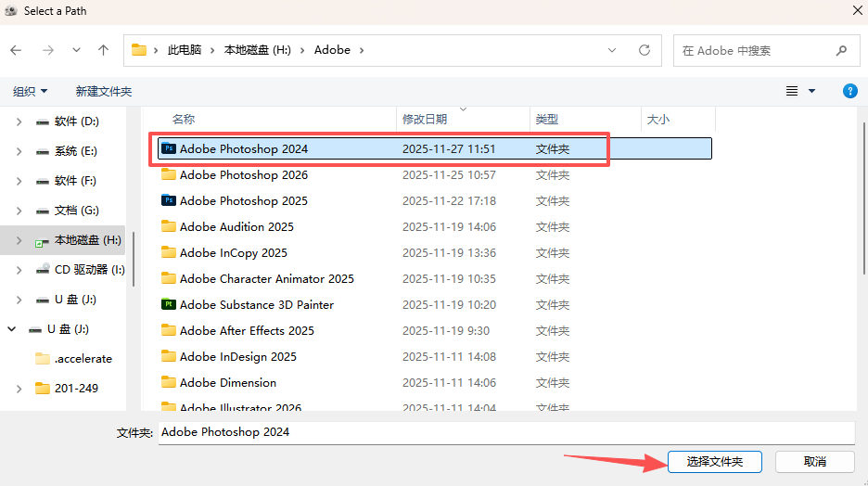868x486 pixels.
Task: Refresh the Adobe folder listing
Action: [645, 50]
